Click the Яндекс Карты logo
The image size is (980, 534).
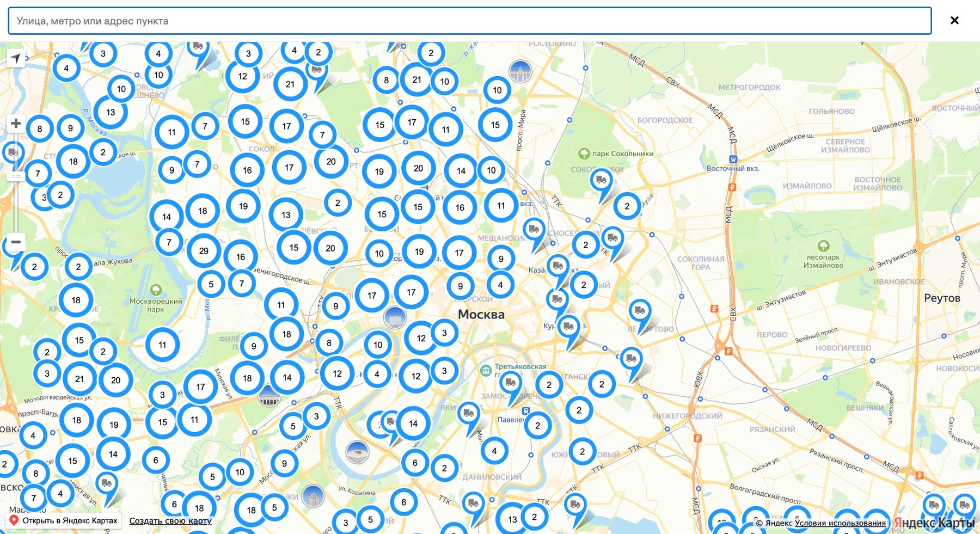(x=934, y=523)
